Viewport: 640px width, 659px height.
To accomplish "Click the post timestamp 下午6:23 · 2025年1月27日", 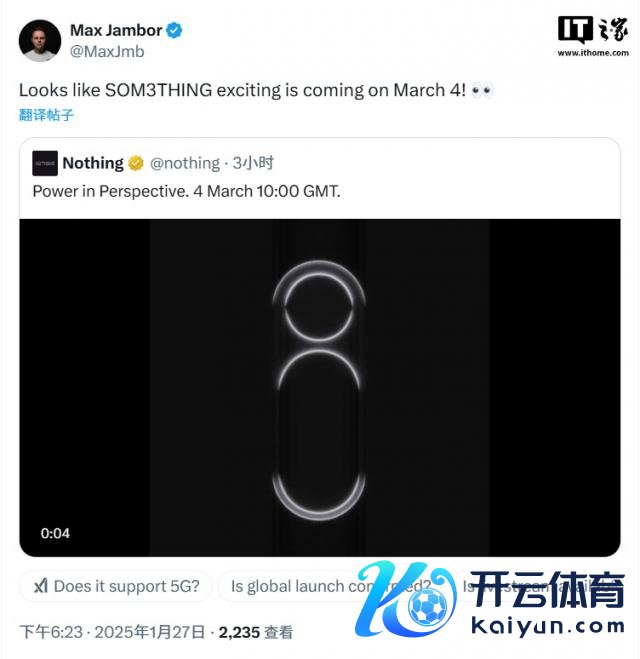I will (x=112, y=632).
